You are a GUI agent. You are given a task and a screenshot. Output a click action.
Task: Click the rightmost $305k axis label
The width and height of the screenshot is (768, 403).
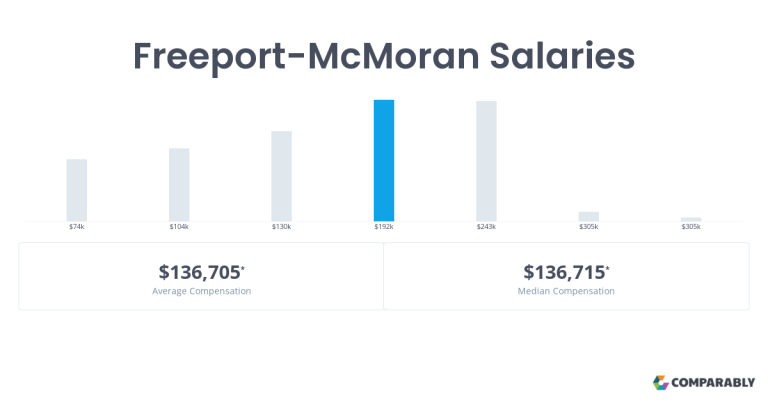[x=691, y=227]
